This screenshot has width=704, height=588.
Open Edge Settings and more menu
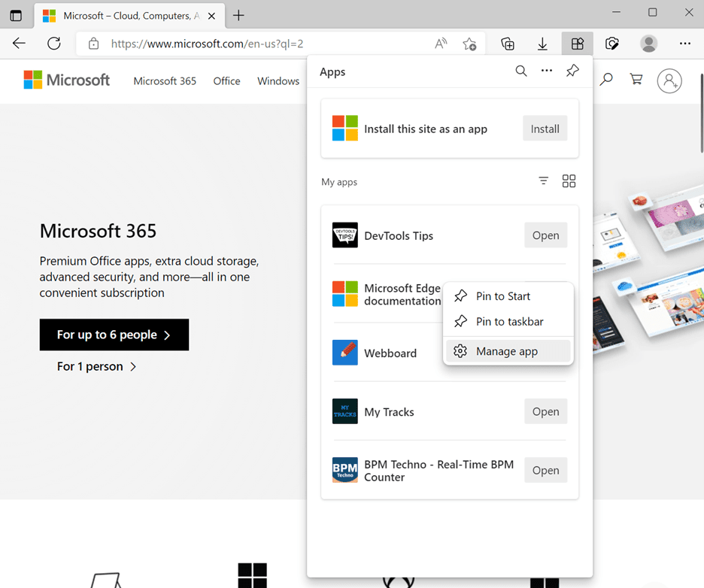click(x=684, y=44)
